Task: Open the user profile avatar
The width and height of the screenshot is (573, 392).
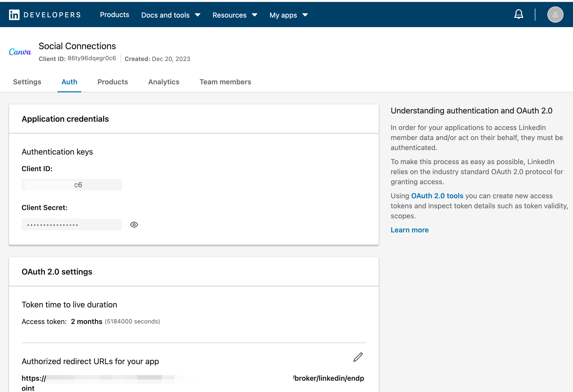Action: [555, 15]
